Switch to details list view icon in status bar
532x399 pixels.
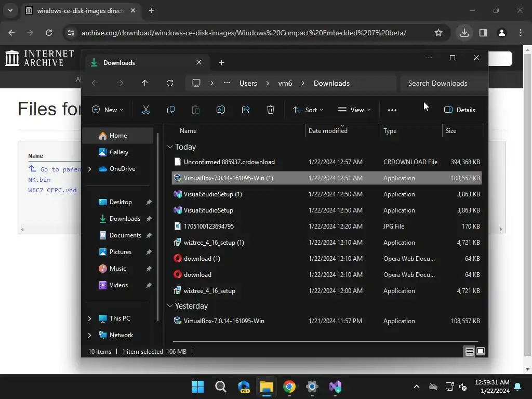[469, 352]
